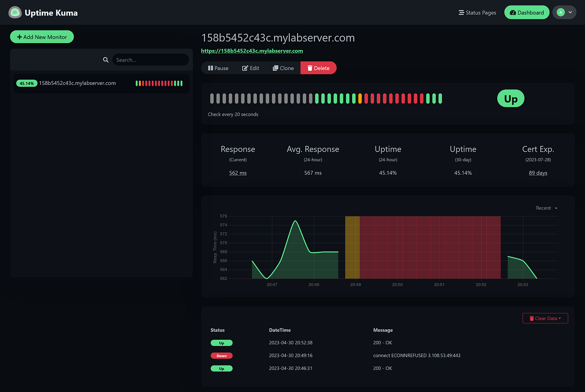Viewport: 585px width, 392px height.
Task: Open the https://158b5452c43c.mylabserver.com link
Action: 252,51
